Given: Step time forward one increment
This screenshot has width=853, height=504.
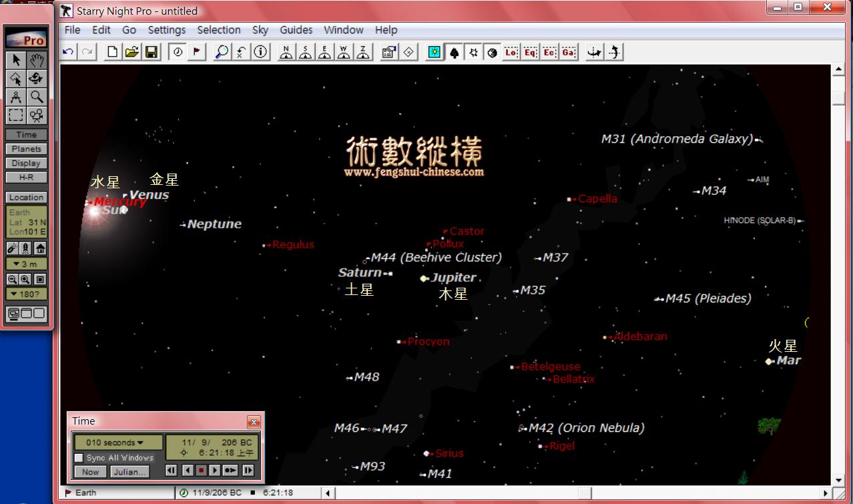Looking at the screenshot, I should (248, 471).
